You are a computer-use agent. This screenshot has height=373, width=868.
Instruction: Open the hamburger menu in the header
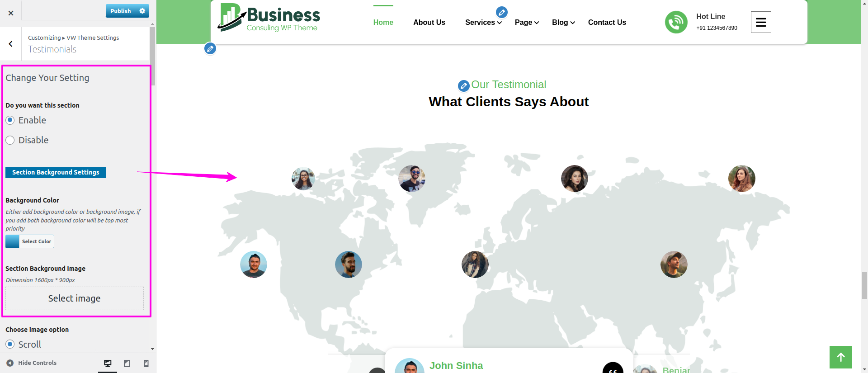[x=760, y=22]
